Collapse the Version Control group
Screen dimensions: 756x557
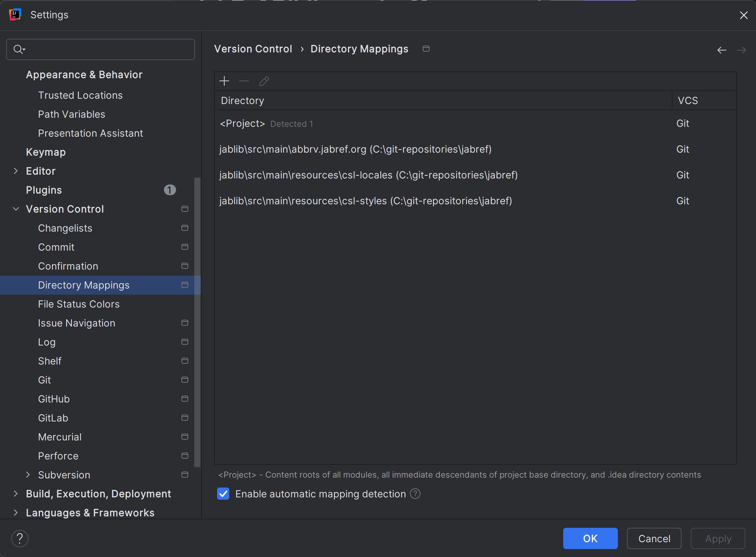point(16,209)
